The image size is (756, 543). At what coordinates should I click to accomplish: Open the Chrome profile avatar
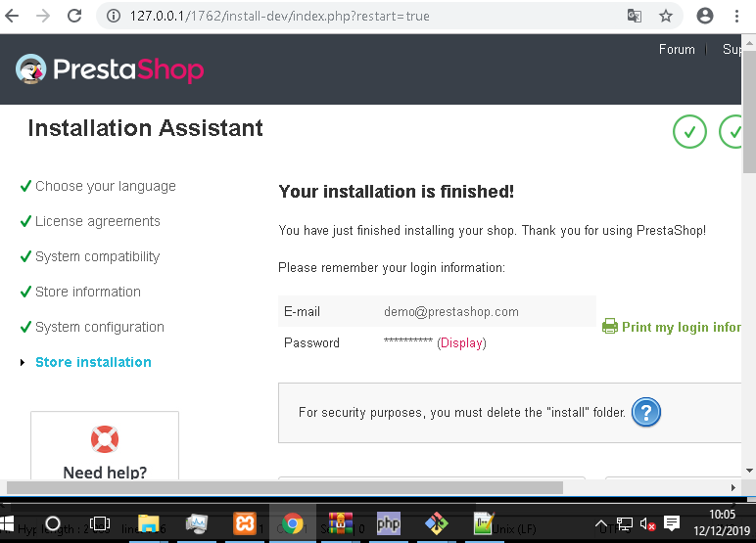704,16
